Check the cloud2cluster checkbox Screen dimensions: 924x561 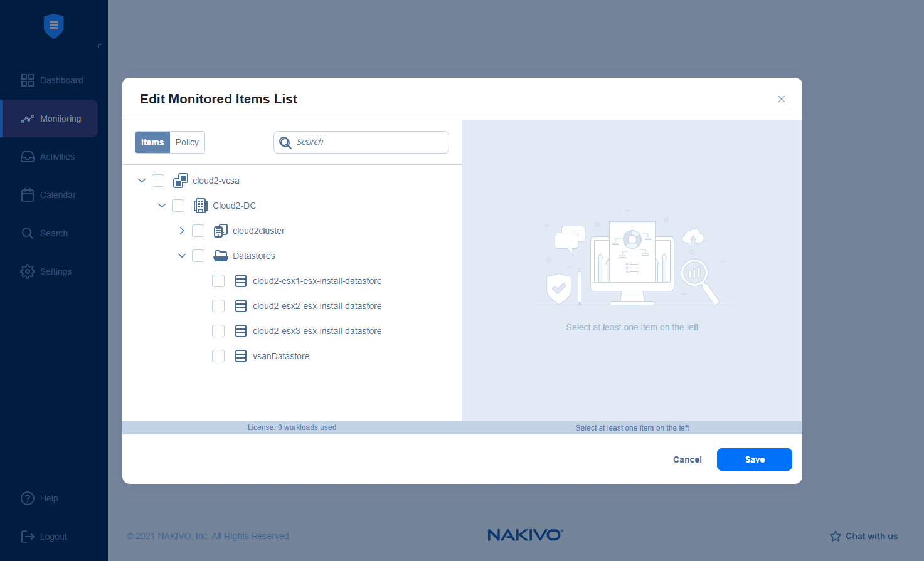(x=198, y=231)
